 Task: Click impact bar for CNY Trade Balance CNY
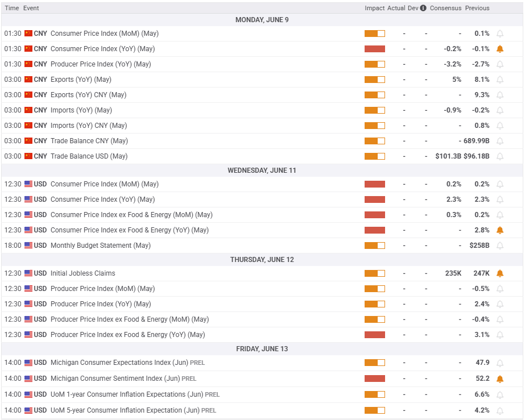click(375, 141)
